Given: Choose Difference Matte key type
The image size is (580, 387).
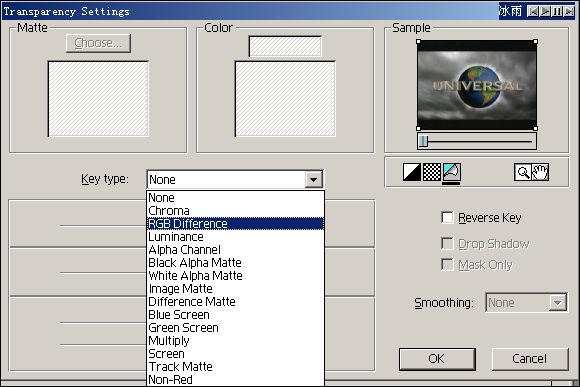Looking at the screenshot, I should pos(235,302).
